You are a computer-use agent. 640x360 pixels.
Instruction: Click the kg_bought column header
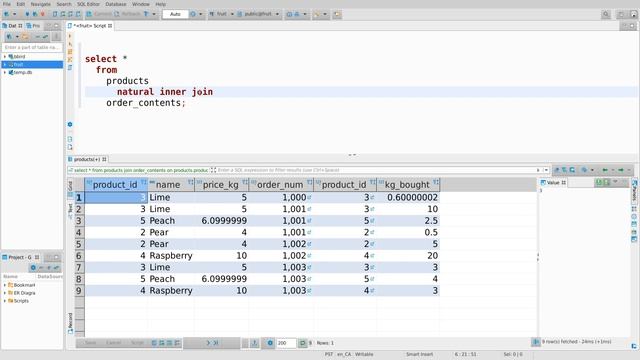point(407,185)
